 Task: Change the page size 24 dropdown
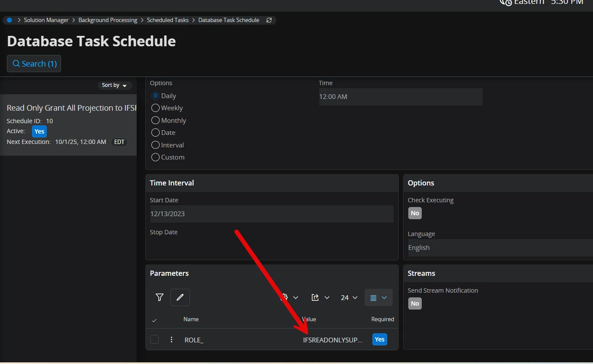(x=349, y=297)
